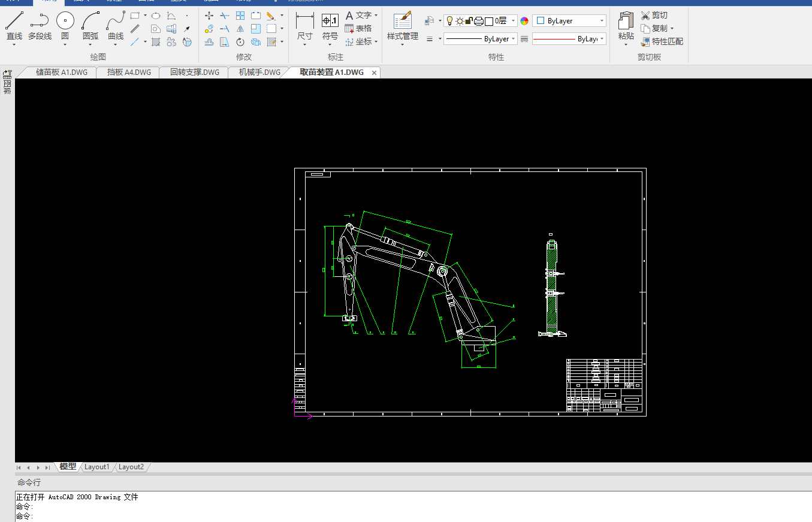Switch to 回转支撑.DWG tab
Image resolution: width=812 pixels, height=522 pixels.
(195, 73)
